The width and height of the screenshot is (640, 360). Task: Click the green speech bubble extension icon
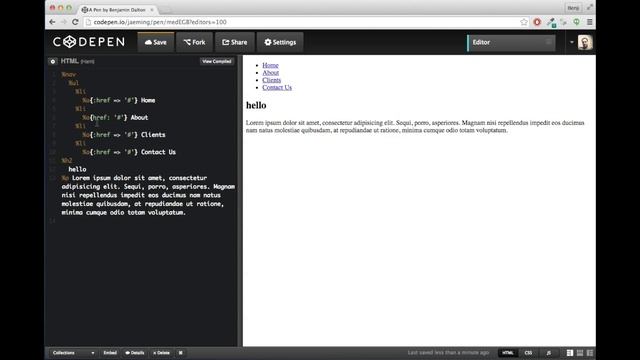tap(576, 22)
